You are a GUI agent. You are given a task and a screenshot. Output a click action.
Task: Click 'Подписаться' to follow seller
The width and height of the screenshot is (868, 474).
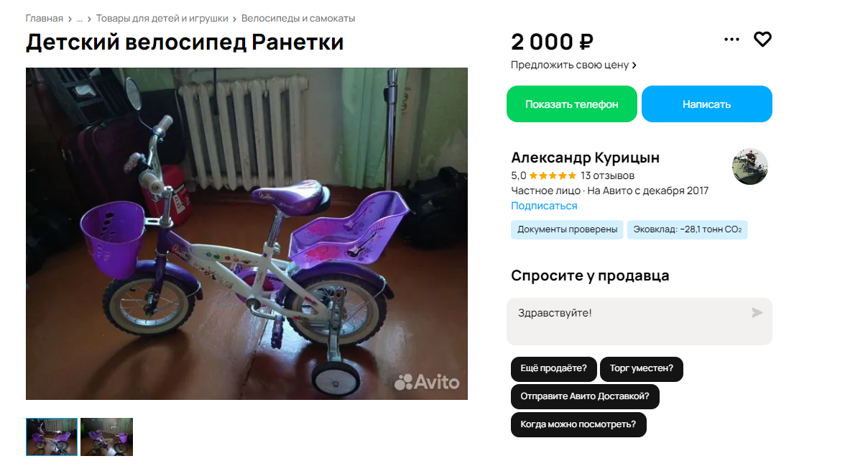544,206
